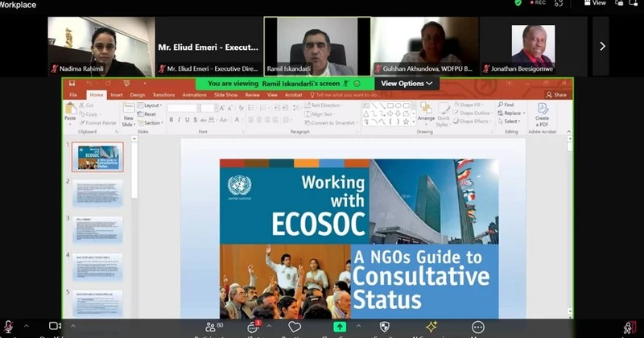Toggle Strikethrough formatting
Screen dimensions: 644x338
click(x=203, y=120)
